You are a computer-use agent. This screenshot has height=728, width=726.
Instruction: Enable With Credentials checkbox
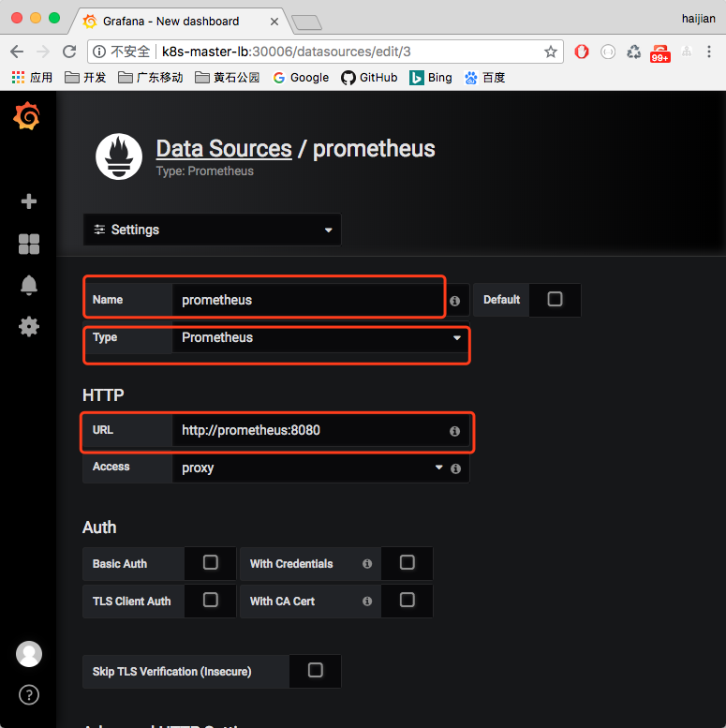click(407, 562)
